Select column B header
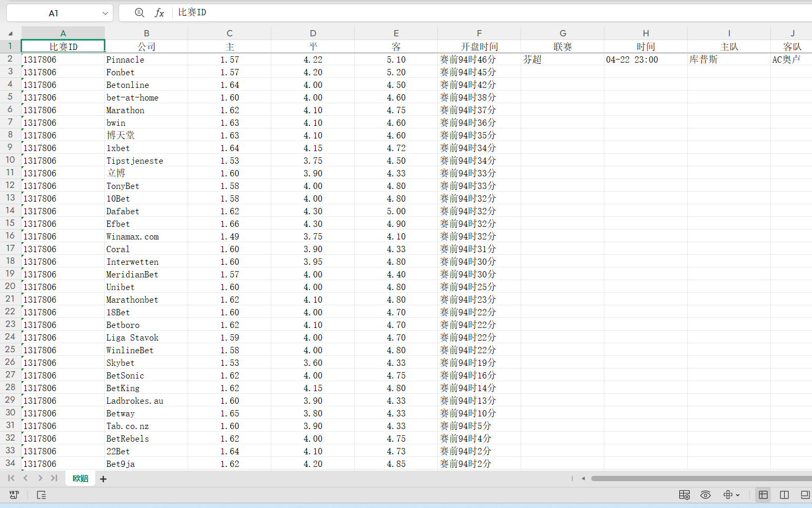The height and width of the screenshot is (508, 812). [146, 33]
